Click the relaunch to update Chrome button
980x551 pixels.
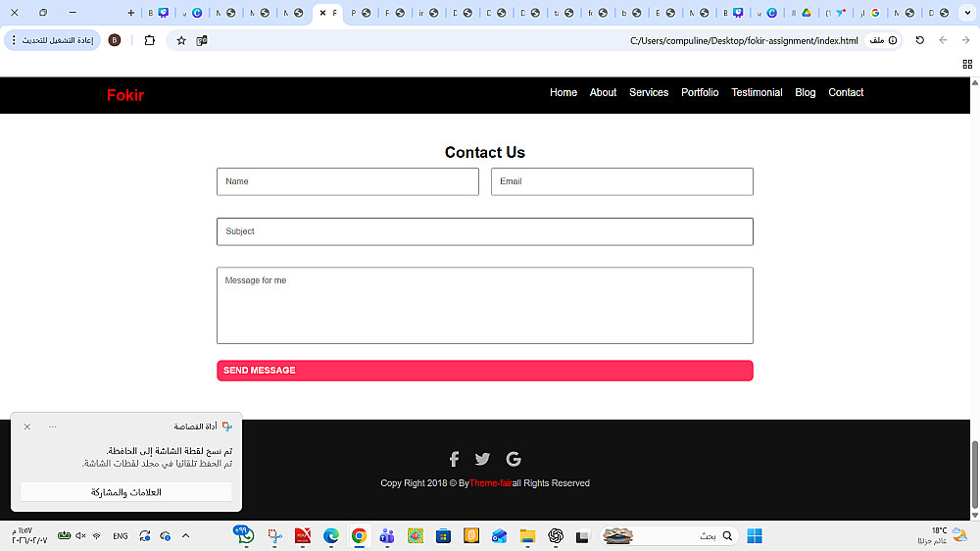click(x=53, y=40)
